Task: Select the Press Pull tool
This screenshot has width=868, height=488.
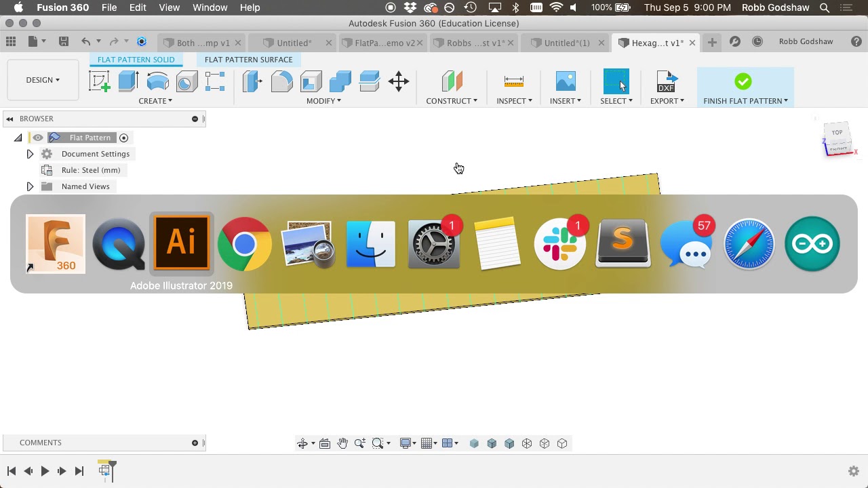Action: 252,82
